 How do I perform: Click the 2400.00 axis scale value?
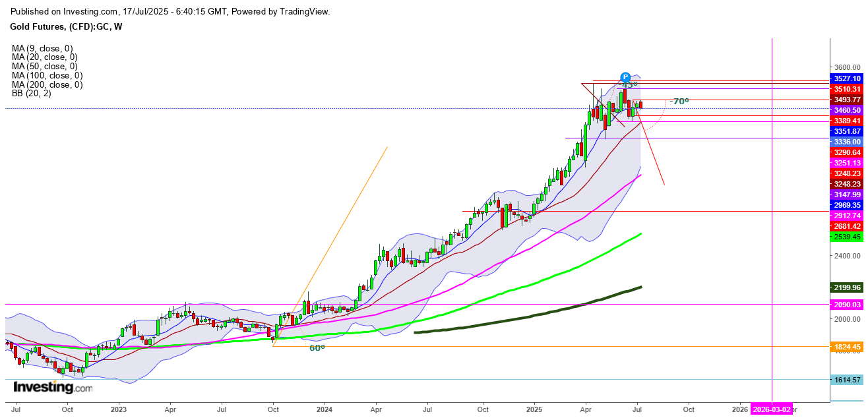848,256
